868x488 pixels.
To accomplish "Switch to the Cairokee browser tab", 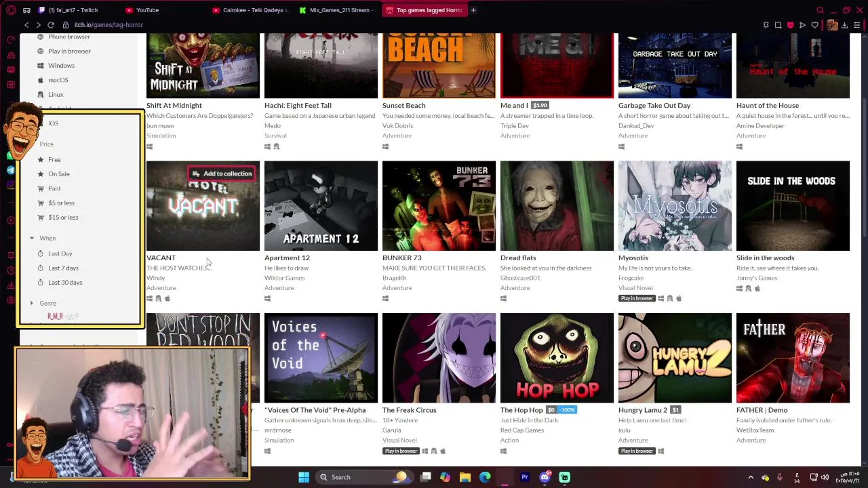I will tap(251, 10).
